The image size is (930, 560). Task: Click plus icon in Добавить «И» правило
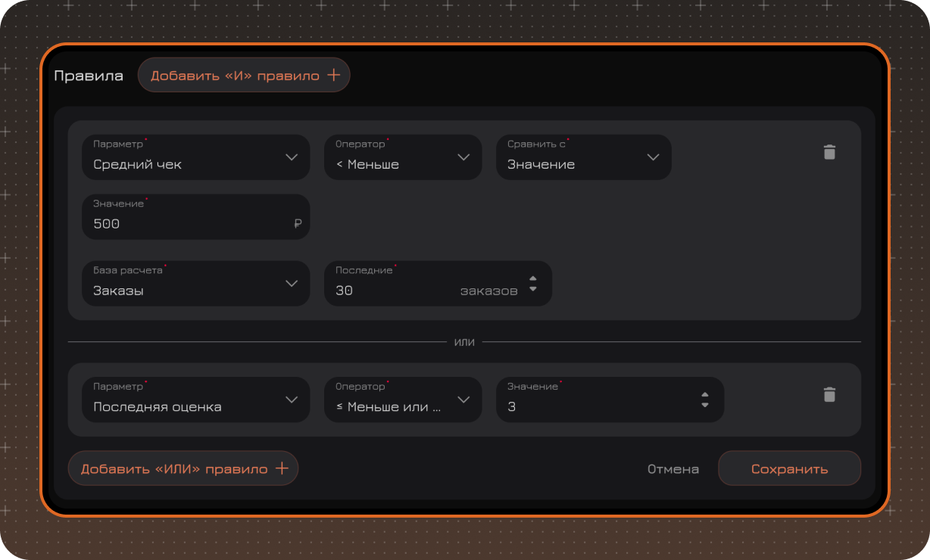tap(333, 76)
